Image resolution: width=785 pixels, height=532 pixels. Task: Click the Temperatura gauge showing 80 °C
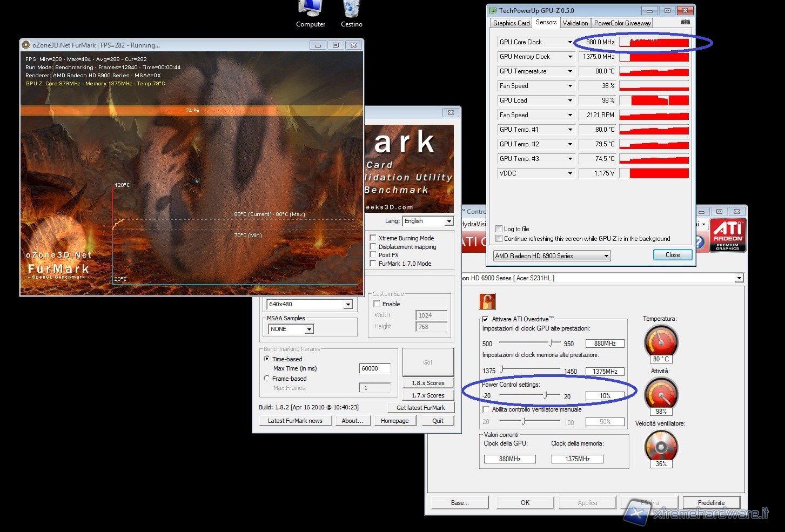click(x=661, y=341)
